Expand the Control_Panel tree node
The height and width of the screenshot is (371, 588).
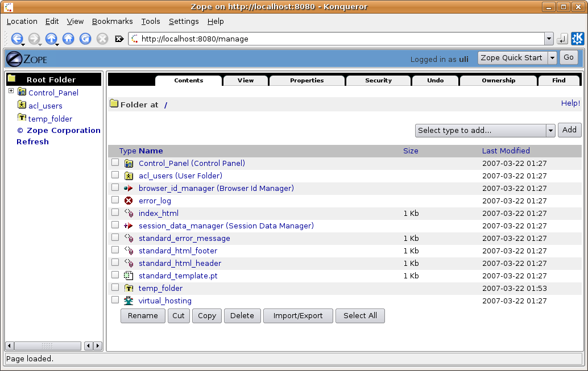click(11, 91)
